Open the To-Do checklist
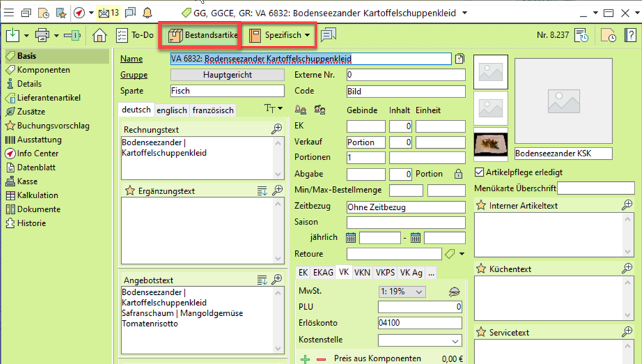Screen dimensions: 642x364 click(135, 35)
